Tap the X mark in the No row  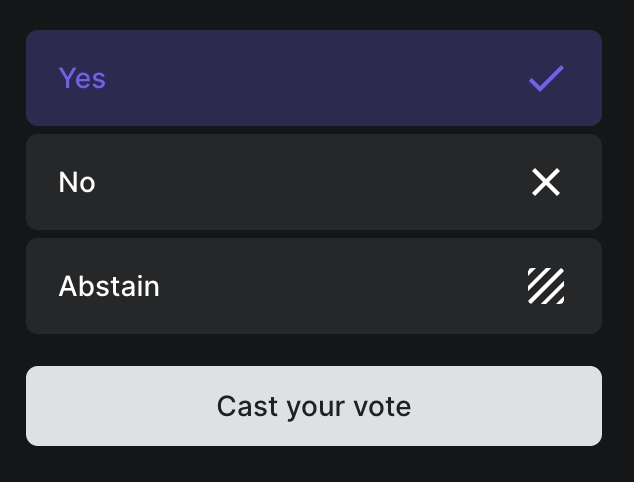pos(546,182)
